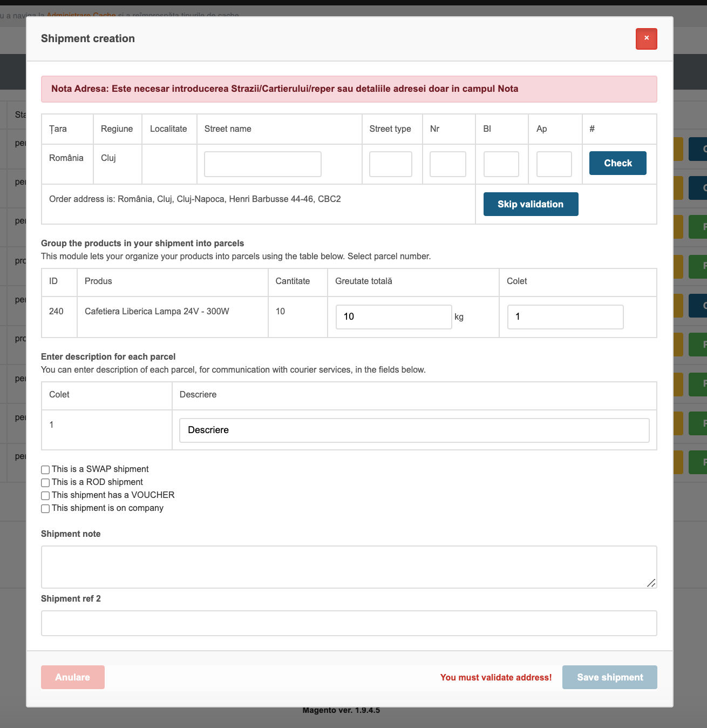Viewport: 707px width, 728px height.
Task: Focus the Street name input field
Action: (263, 164)
